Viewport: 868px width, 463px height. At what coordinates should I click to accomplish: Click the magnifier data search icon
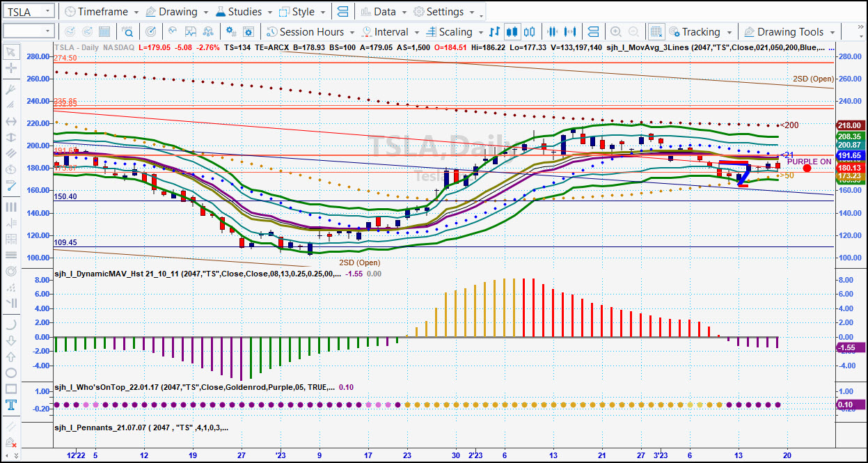pos(127,31)
